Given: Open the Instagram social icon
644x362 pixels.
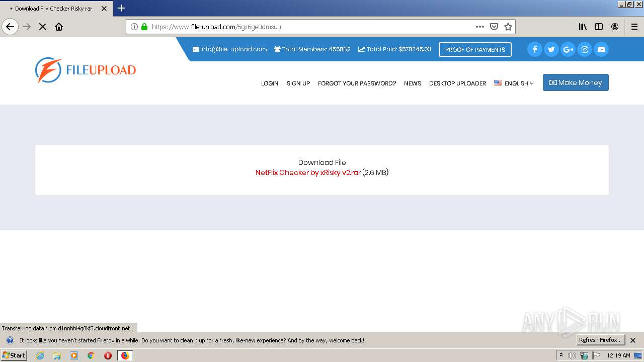Looking at the screenshot, I should click(585, 49).
